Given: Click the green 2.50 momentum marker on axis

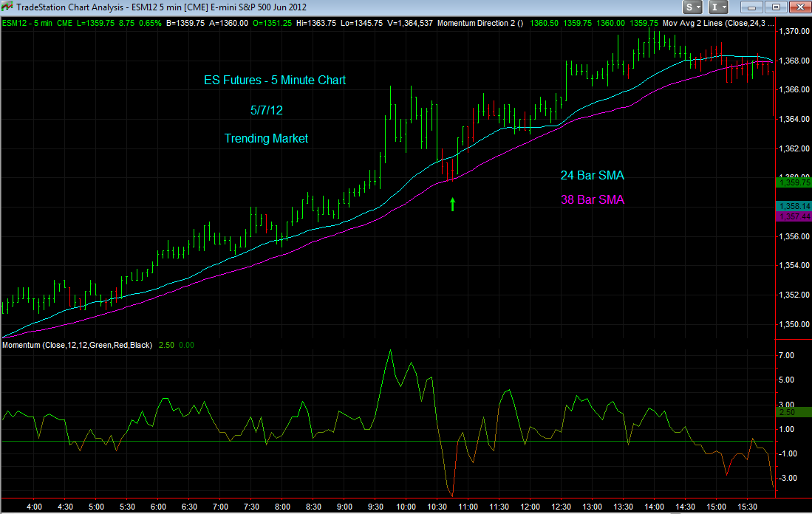Looking at the screenshot, I should click(794, 412).
